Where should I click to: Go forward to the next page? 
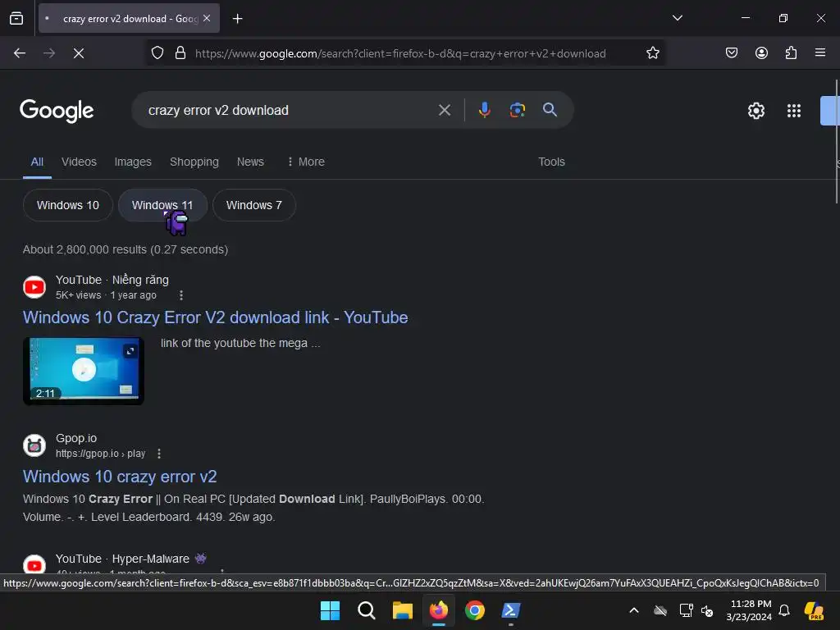click(x=49, y=53)
